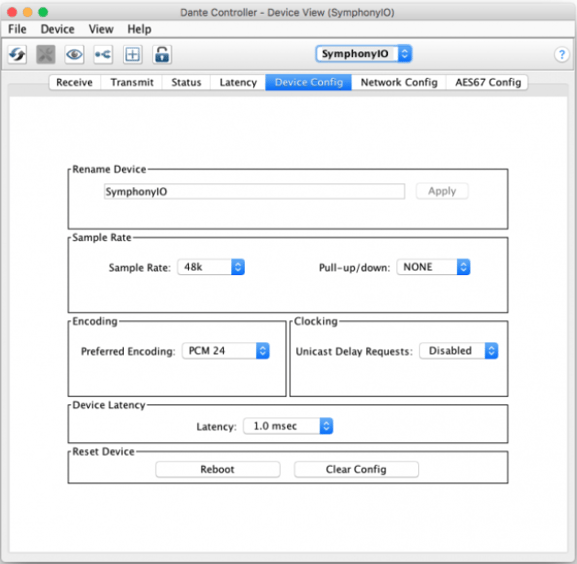Switch to the AES67 Config tab
Screen dimensions: 577x564
point(488,82)
